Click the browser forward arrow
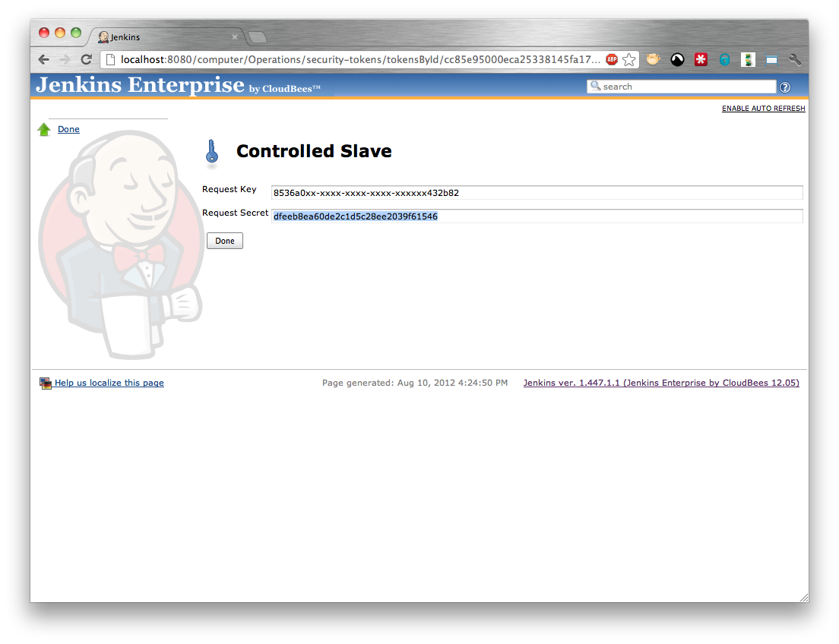This screenshot has height=644, width=839. click(65, 59)
